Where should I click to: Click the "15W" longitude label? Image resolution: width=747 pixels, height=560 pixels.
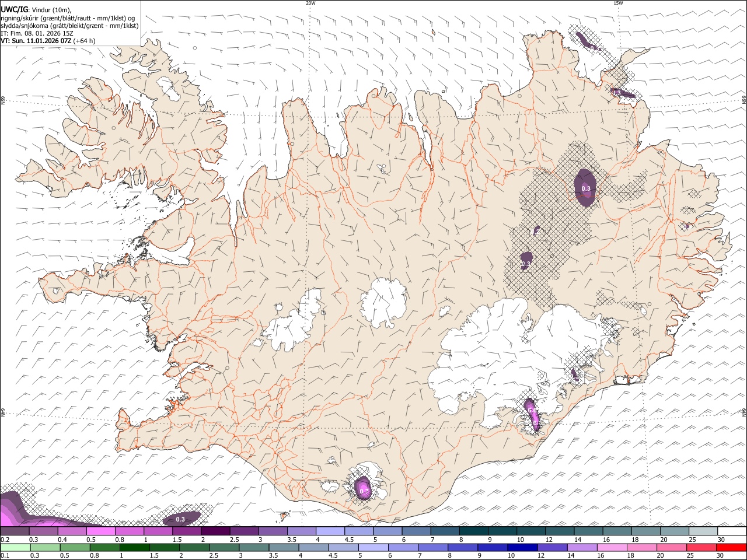pyautogui.click(x=618, y=3)
